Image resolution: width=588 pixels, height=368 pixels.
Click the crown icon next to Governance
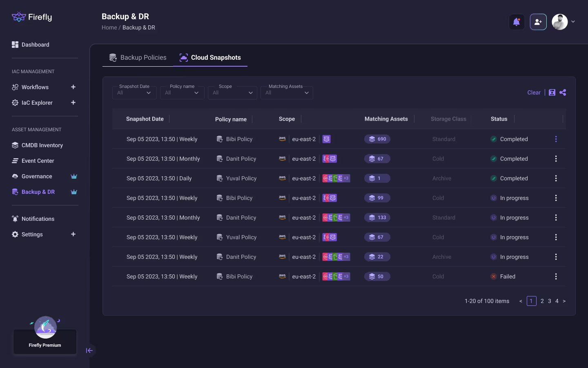tap(74, 176)
